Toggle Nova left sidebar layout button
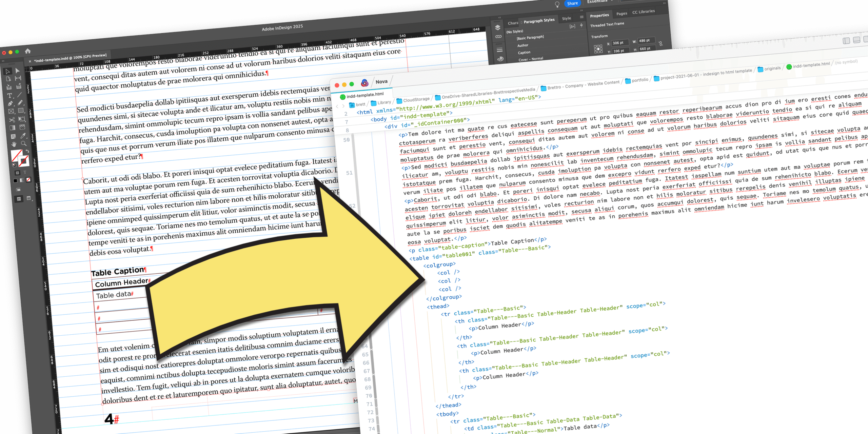 847,41
